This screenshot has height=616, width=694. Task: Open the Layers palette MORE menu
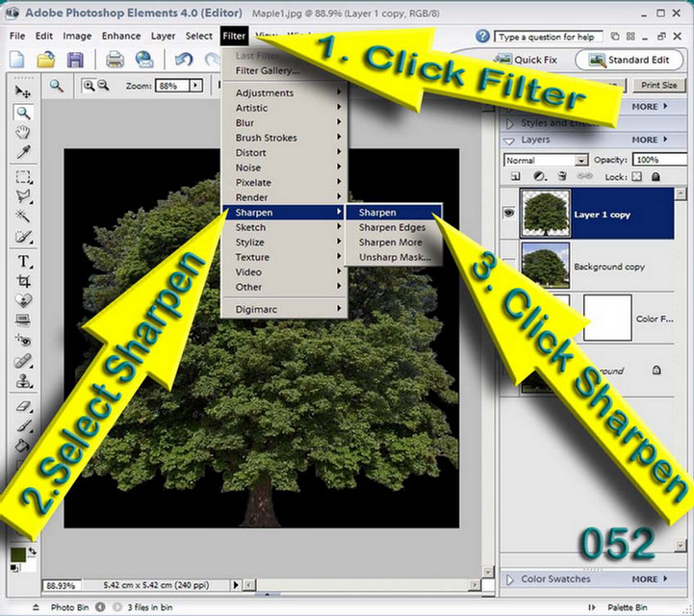click(650, 140)
